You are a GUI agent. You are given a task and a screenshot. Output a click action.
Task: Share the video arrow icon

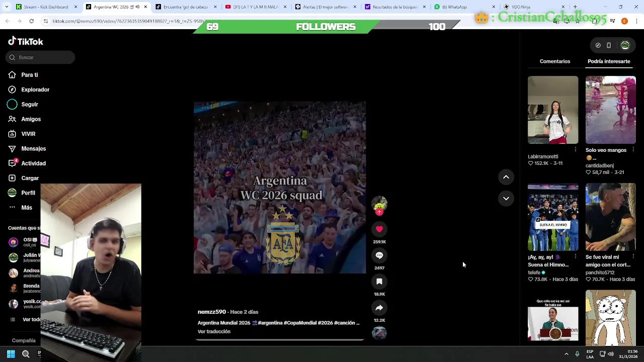click(379, 308)
